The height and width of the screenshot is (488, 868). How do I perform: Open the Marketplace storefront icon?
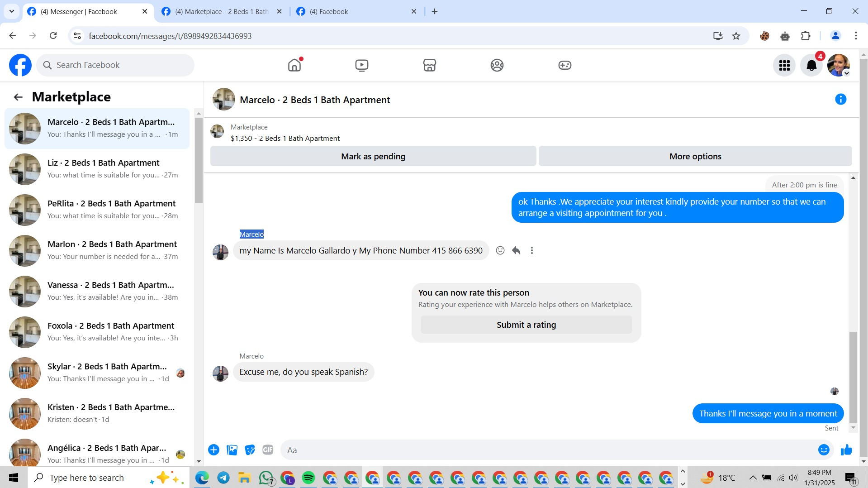[x=429, y=65]
